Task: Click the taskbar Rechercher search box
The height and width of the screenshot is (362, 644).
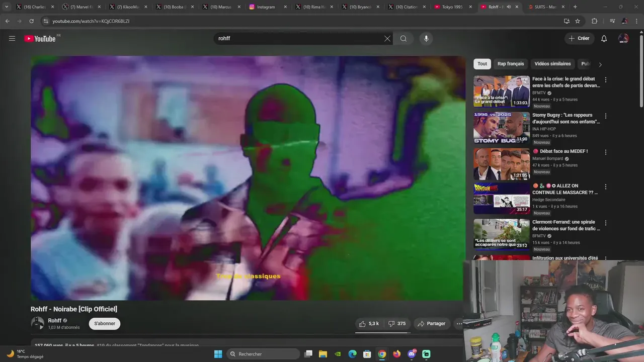Action: point(263,354)
